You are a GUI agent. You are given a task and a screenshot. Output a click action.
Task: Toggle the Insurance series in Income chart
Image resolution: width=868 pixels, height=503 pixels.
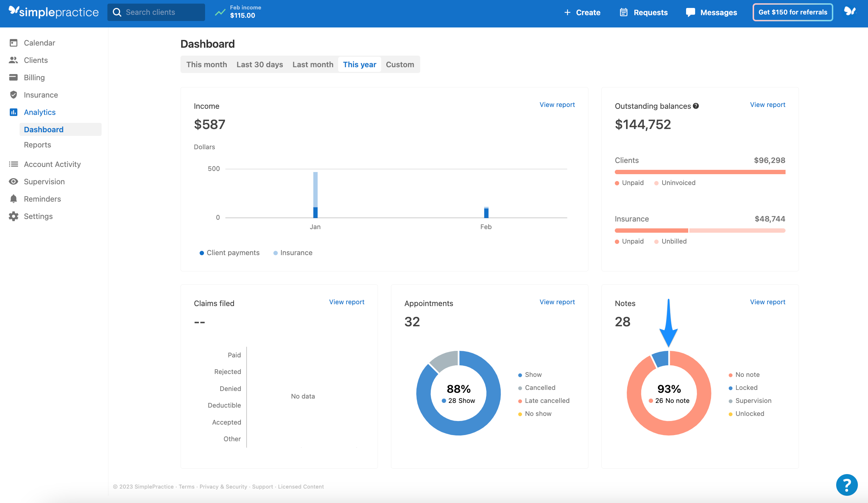point(293,253)
